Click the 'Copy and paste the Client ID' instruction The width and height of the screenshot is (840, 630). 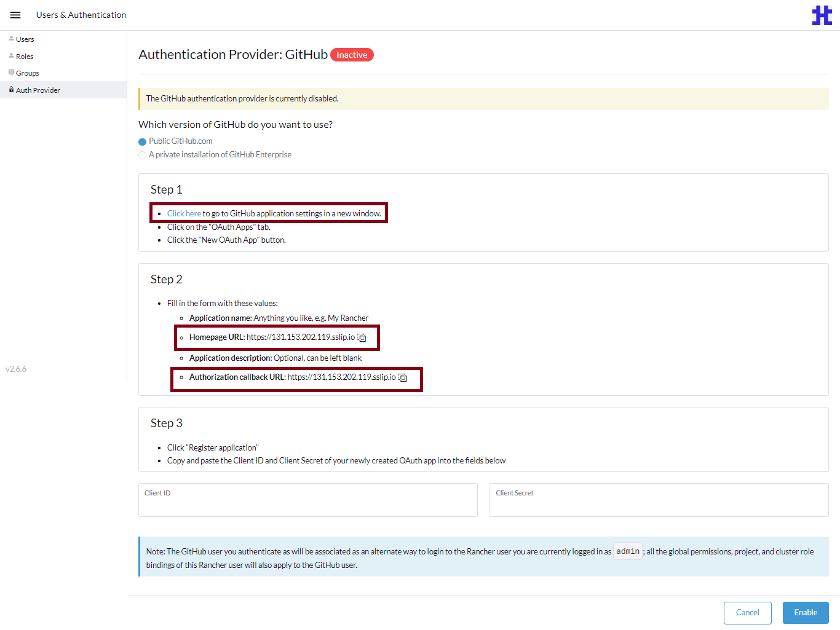[x=336, y=461]
